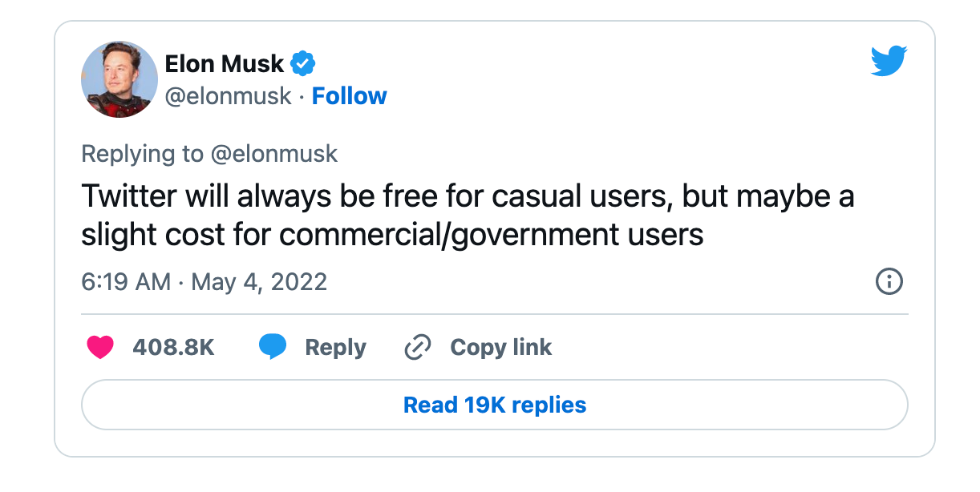The width and height of the screenshot is (980, 492).
Task: Click the blue reply speech bubble icon
Action: tap(273, 347)
